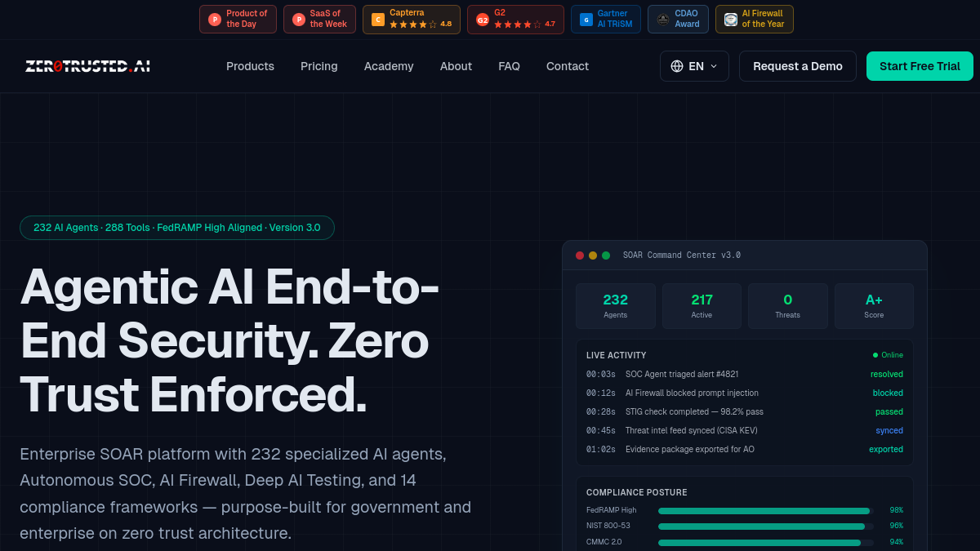
Task: Click the blue "synced" status label
Action: (889, 430)
